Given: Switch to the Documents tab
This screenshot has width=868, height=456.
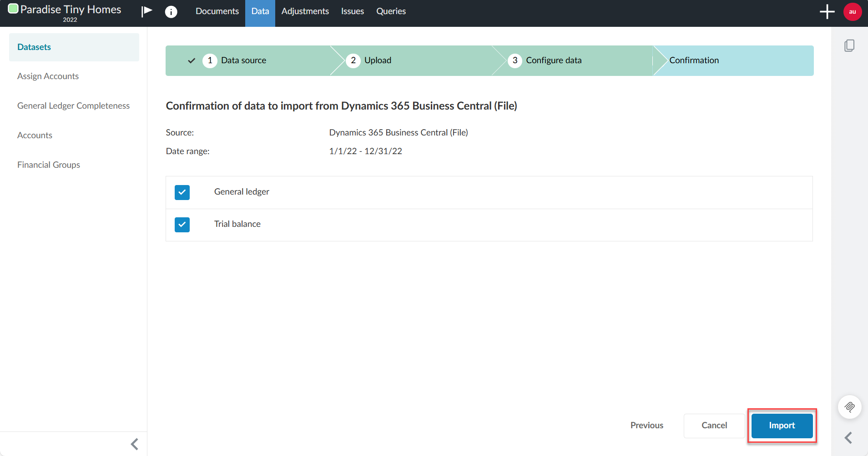Looking at the screenshot, I should (217, 11).
